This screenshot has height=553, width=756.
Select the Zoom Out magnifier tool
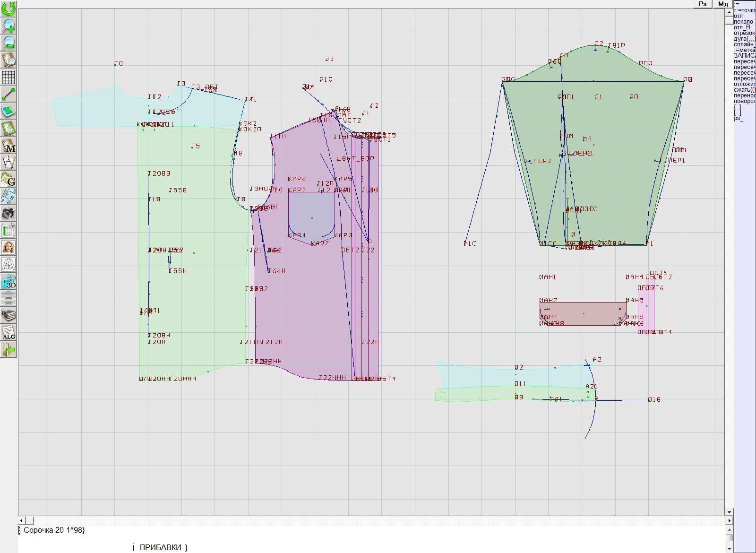click(x=9, y=43)
